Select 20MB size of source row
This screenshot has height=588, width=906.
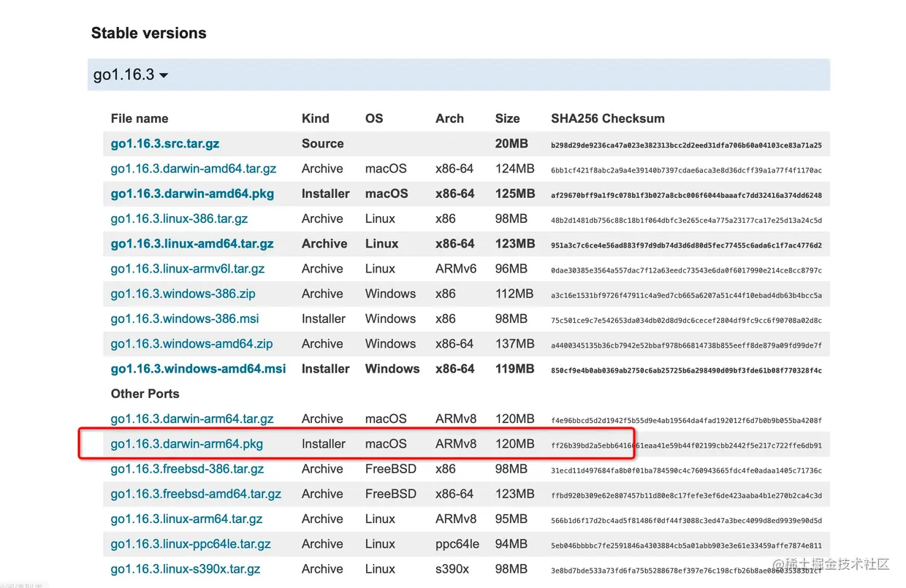tap(511, 144)
